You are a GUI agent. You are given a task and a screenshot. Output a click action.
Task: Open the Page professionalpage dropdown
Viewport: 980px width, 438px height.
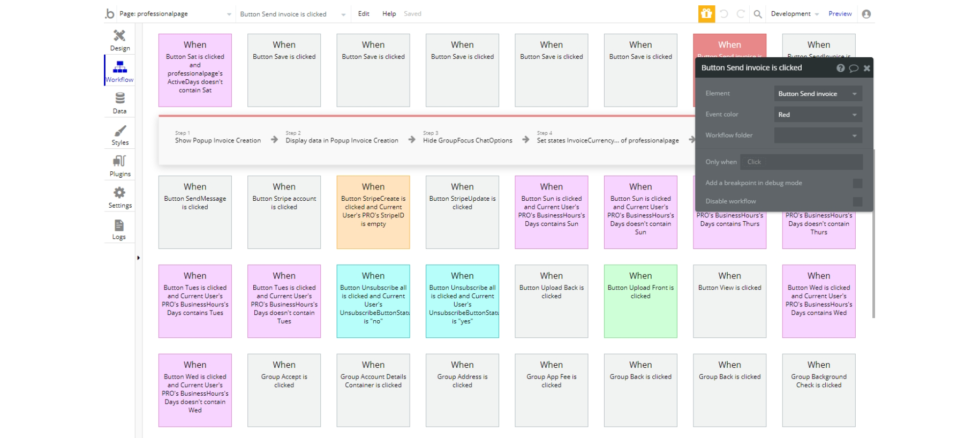tap(176, 14)
